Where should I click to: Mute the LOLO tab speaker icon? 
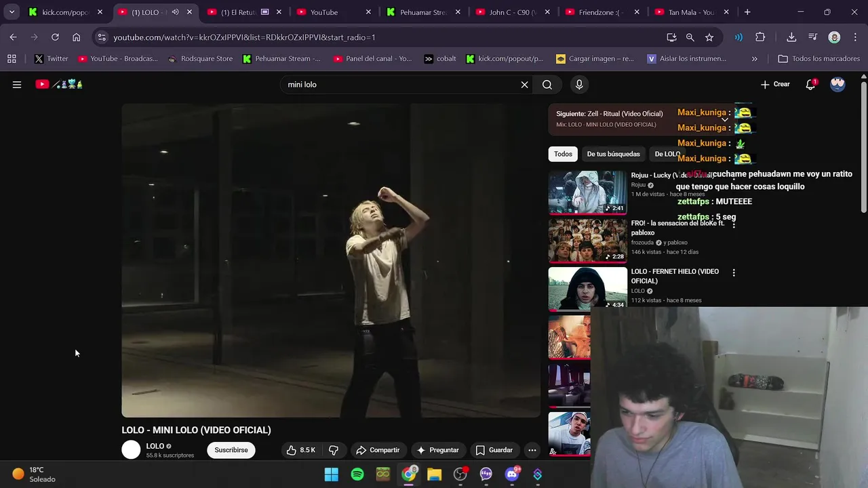point(175,12)
